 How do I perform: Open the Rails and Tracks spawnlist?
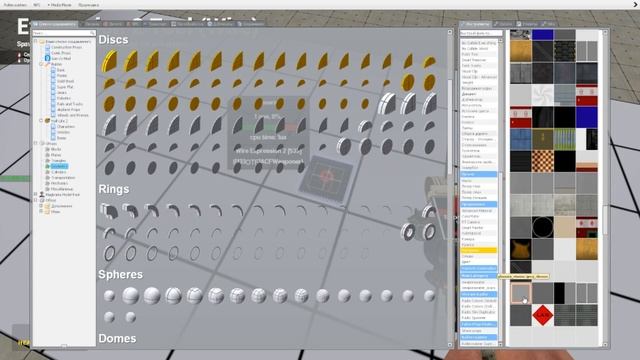[70, 104]
